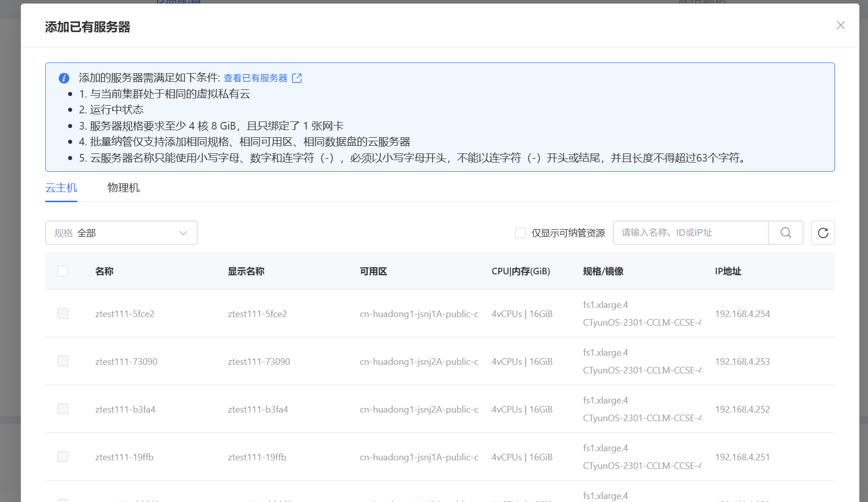The height and width of the screenshot is (502, 868).
Task: Close the 添加已有服务器 dialog
Action: (x=841, y=25)
